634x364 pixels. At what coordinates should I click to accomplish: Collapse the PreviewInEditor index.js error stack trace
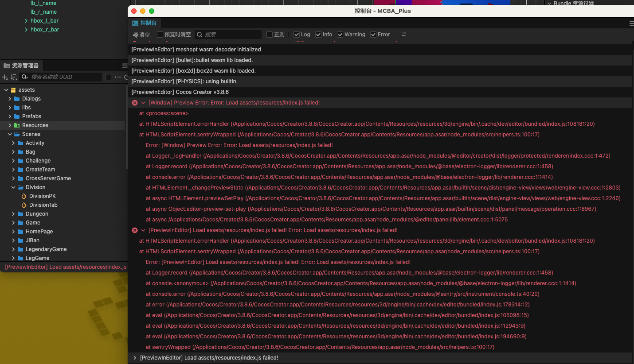pyautogui.click(x=143, y=230)
